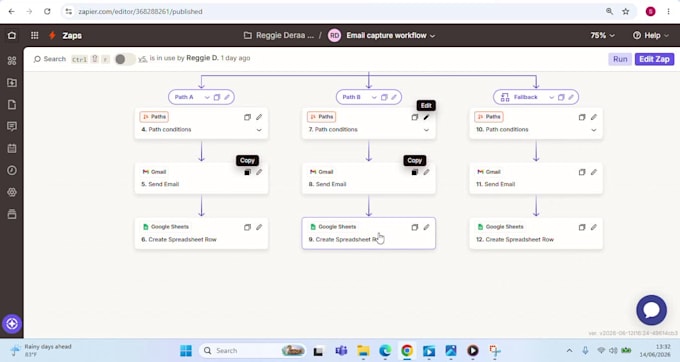
Task: Edit step 10 Path conditions
Action: 594,117
